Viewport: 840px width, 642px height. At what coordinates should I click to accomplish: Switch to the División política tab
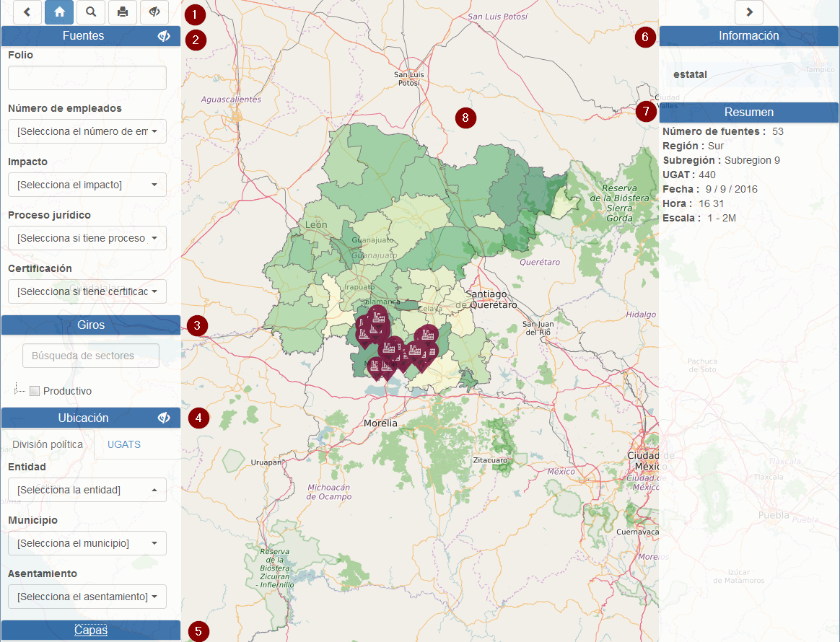48,444
